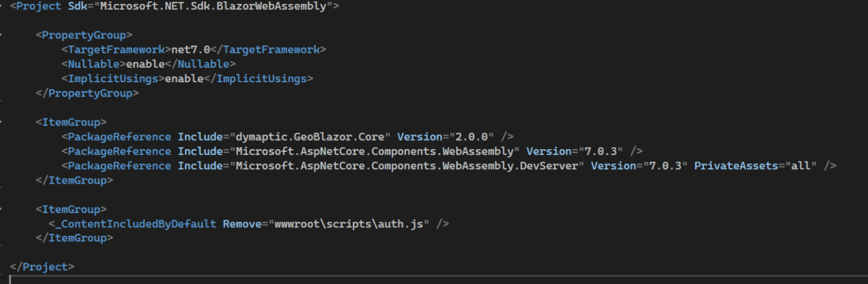Click the ItemGroup tag above _ContentIncludedByDefault
The image size is (868, 284).
tap(71, 210)
